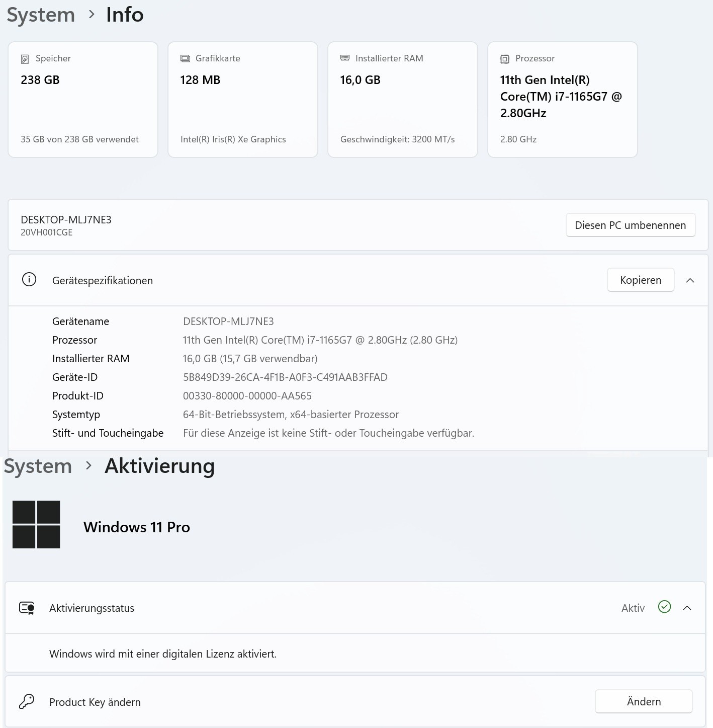Click the Aktivierungsstatus certificate icon
Screen dimensions: 713x728
point(27,608)
